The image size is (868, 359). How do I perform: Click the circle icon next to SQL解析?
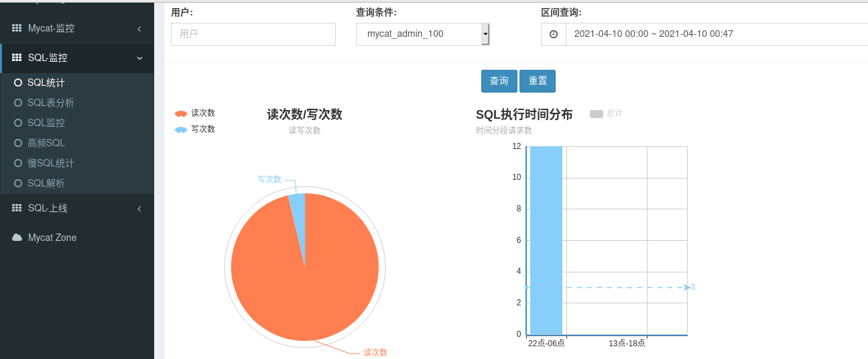coord(18,183)
